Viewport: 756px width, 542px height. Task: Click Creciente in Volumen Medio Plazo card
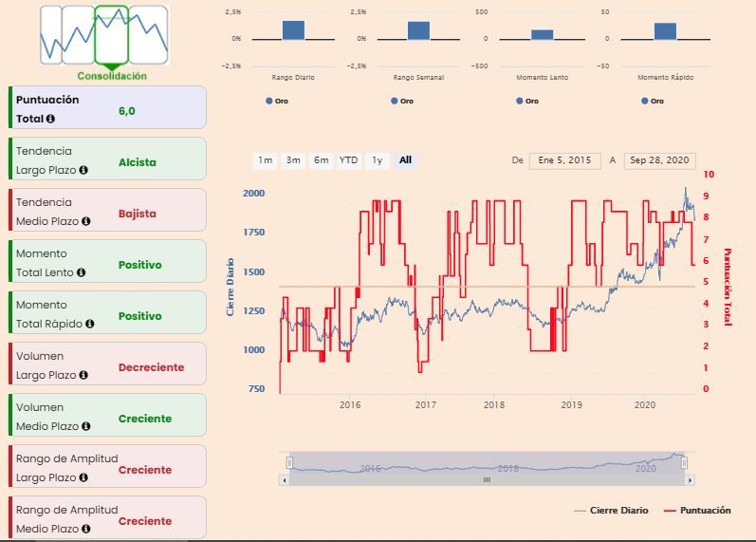click(145, 419)
